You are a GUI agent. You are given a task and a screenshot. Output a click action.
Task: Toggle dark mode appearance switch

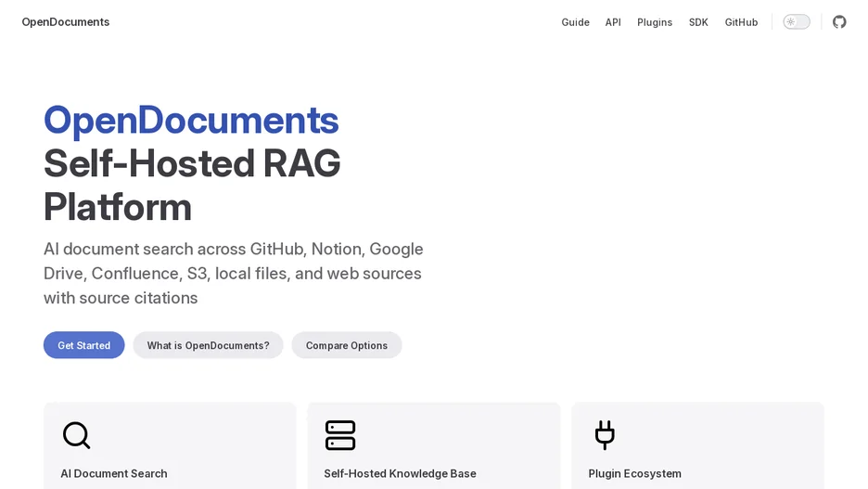(x=796, y=22)
